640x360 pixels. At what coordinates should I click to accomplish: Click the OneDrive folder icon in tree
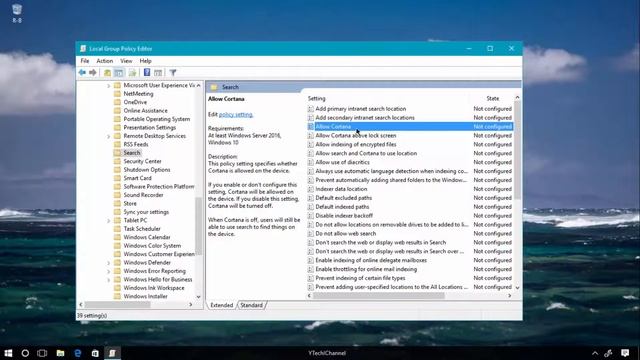pos(117,102)
